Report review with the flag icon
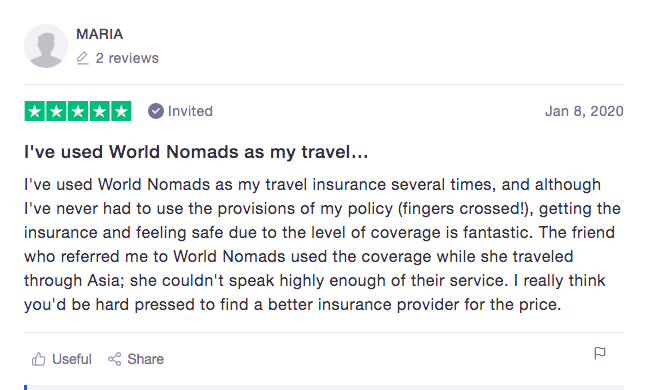This screenshot has height=390, width=648. tap(600, 353)
